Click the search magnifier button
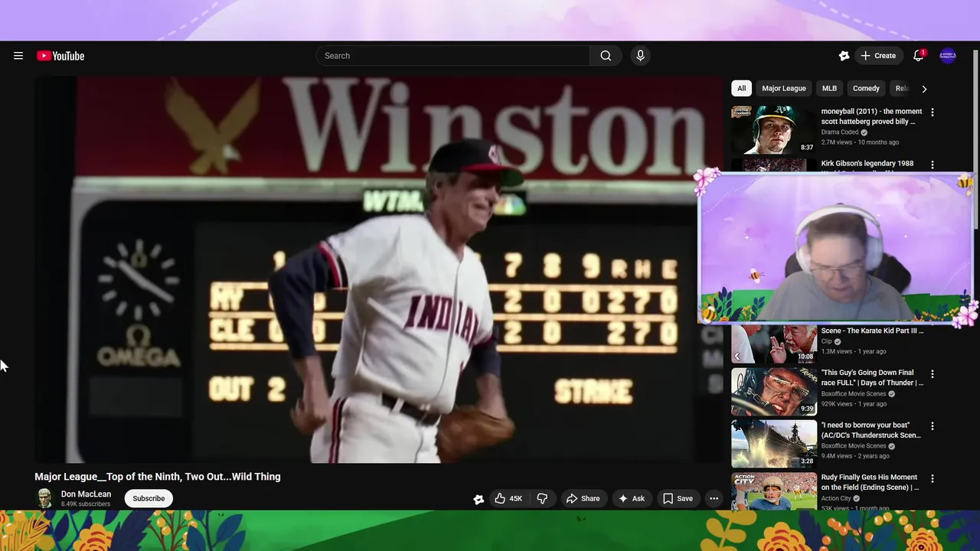This screenshot has height=551, width=980. 606,56
